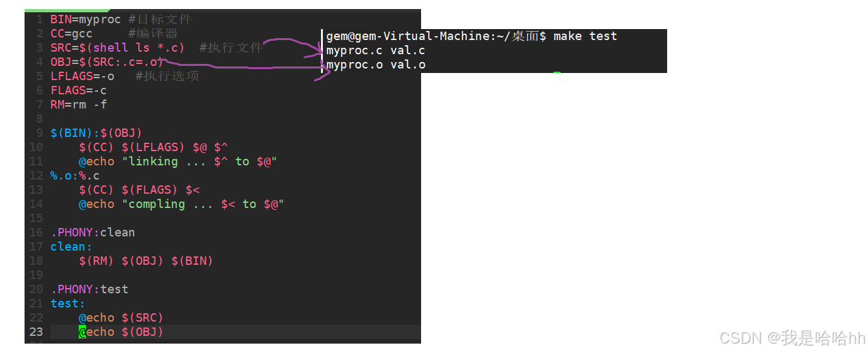
Task: Click the FLAGS=-c assignment on line 6
Action: 79,90
